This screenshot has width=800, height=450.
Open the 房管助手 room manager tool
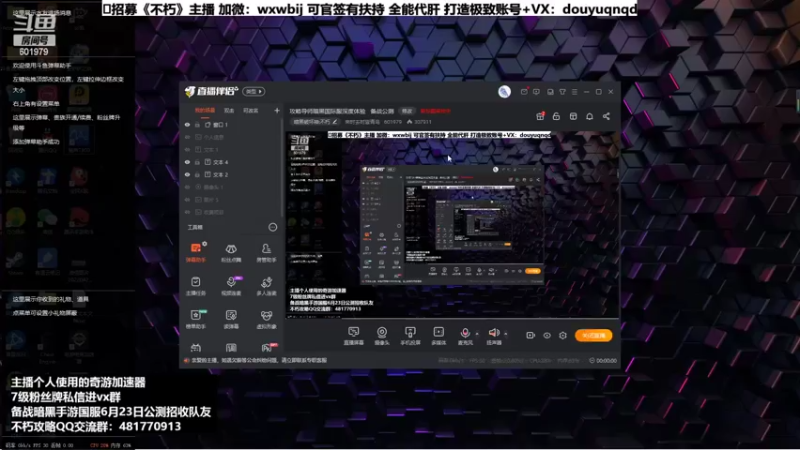coord(266,253)
